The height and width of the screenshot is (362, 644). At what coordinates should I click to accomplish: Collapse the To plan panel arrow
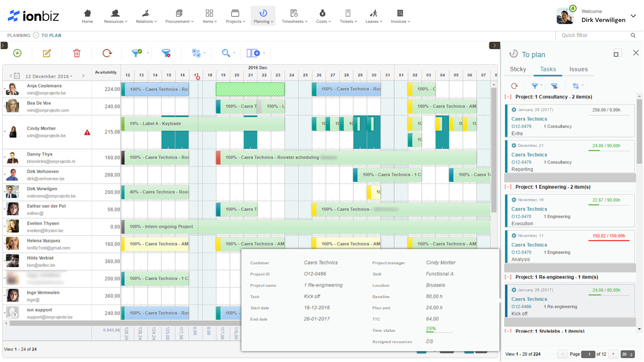pyautogui.click(x=494, y=45)
